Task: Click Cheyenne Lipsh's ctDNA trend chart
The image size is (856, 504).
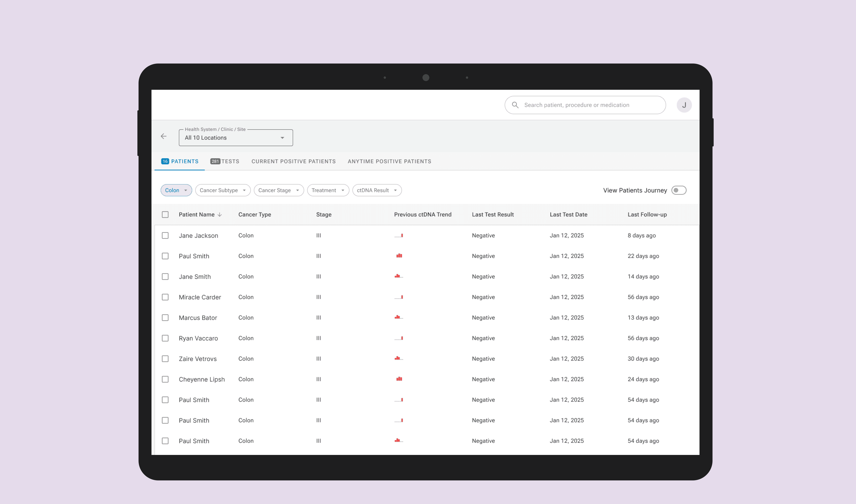Action: click(399, 379)
